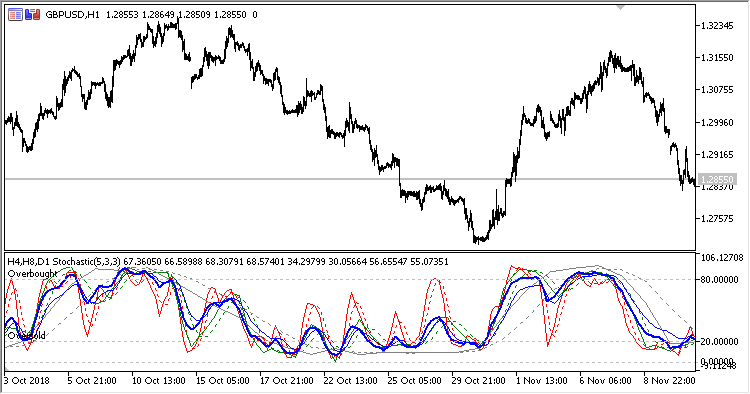Click the 1.27575 price scale label
Image resolution: width=750 pixels, height=394 pixels.
tap(717, 219)
